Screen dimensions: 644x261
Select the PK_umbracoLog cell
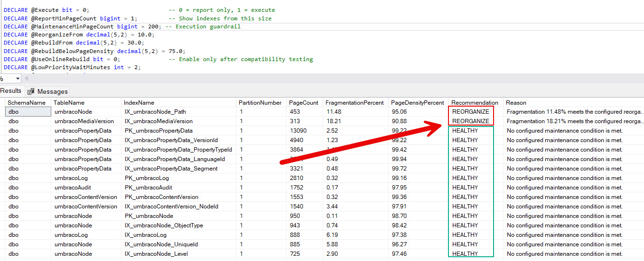tap(179, 178)
